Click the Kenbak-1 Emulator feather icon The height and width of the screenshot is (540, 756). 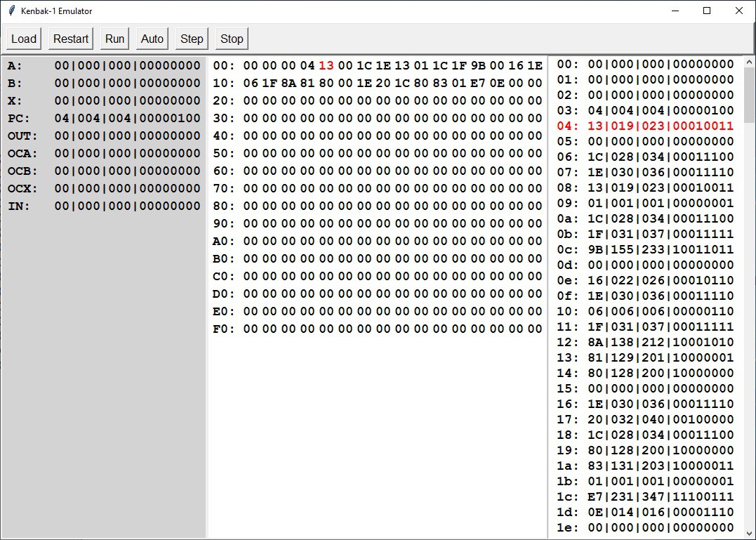click(x=11, y=11)
